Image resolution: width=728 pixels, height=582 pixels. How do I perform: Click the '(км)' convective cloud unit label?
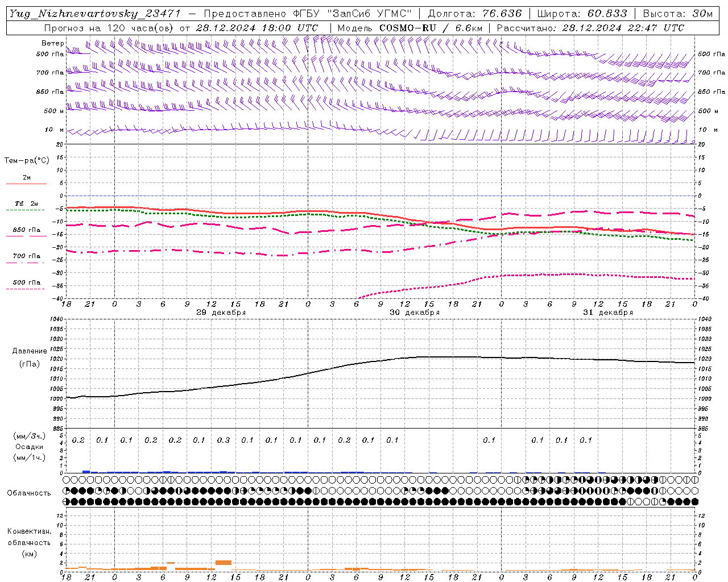(29, 554)
